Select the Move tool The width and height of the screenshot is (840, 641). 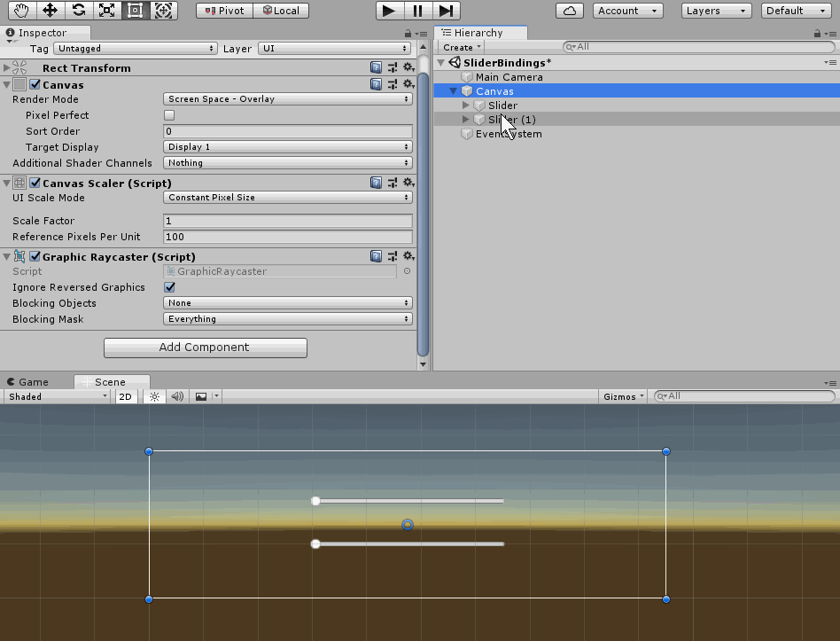pos(50,10)
